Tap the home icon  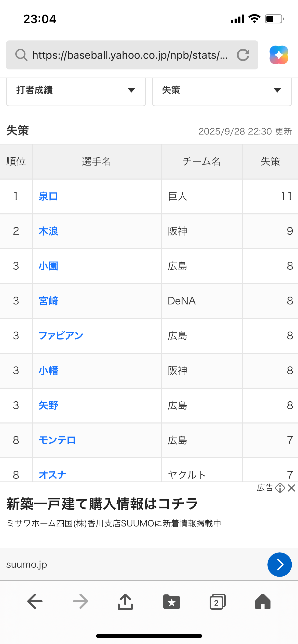pyautogui.click(x=263, y=601)
